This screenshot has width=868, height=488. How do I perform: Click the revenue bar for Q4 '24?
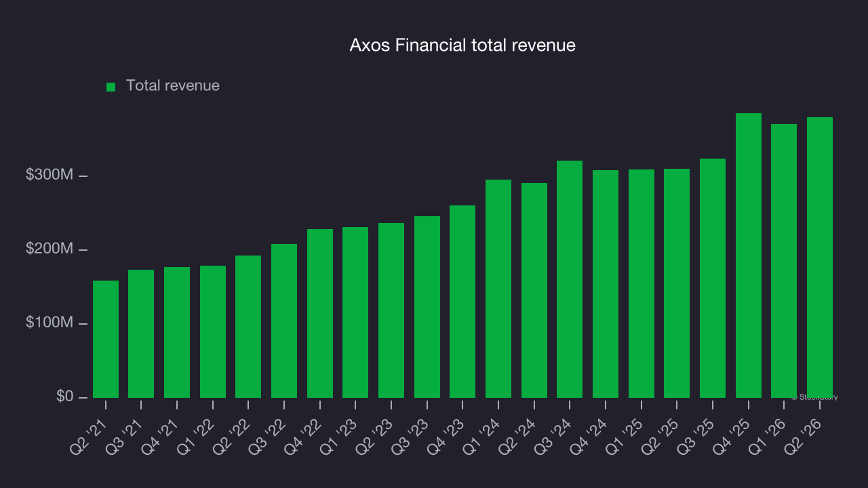pyautogui.click(x=606, y=284)
